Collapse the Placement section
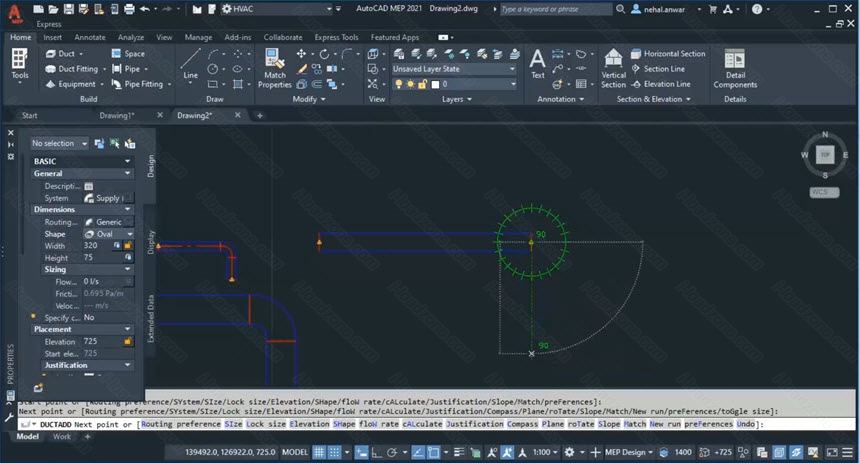860x463 pixels. click(x=128, y=329)
